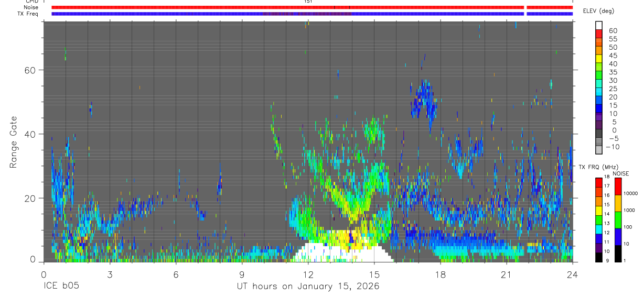The width and height of the screenshot is (644, 297).
Task: Click the 60 label on ELEV legend
Action: 613,30
